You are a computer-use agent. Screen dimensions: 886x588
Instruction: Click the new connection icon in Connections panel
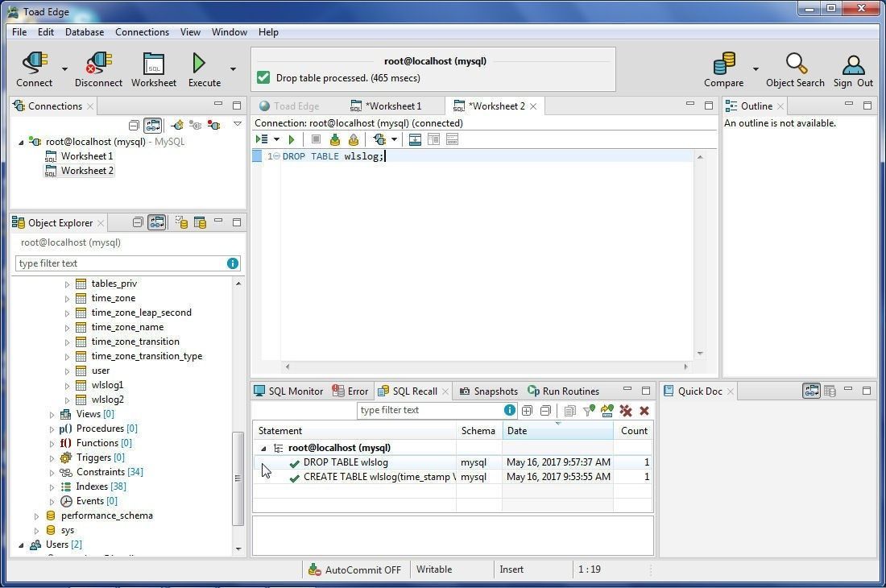[177, 125]
